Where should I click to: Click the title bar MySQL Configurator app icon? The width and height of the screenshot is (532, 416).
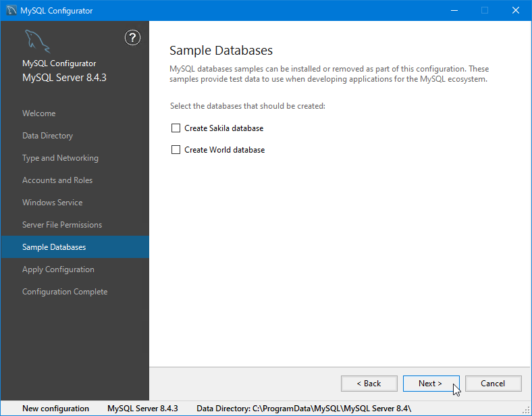(x=11, y=11)
